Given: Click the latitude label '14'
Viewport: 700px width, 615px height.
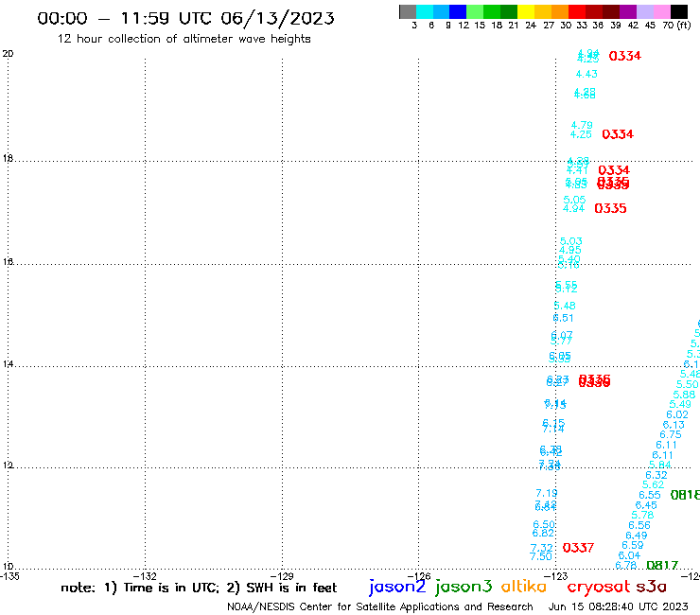Looking at the screenshot, I should 8,364.
